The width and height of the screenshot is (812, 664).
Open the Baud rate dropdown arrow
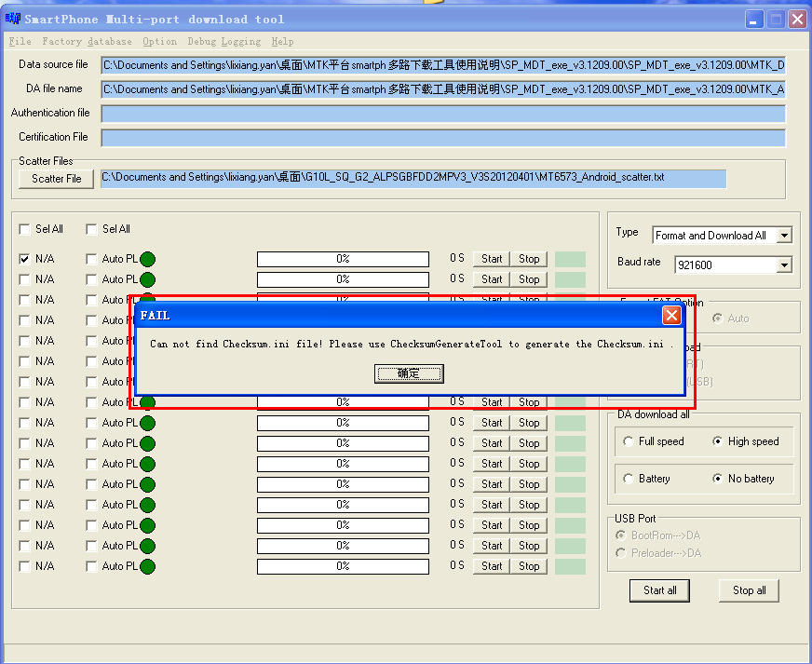click(785, 265)
